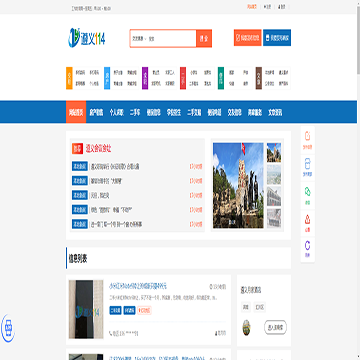This screenshot has height=360, width=360.
Task: Select the orange category block label
Action: click(69, 78)
